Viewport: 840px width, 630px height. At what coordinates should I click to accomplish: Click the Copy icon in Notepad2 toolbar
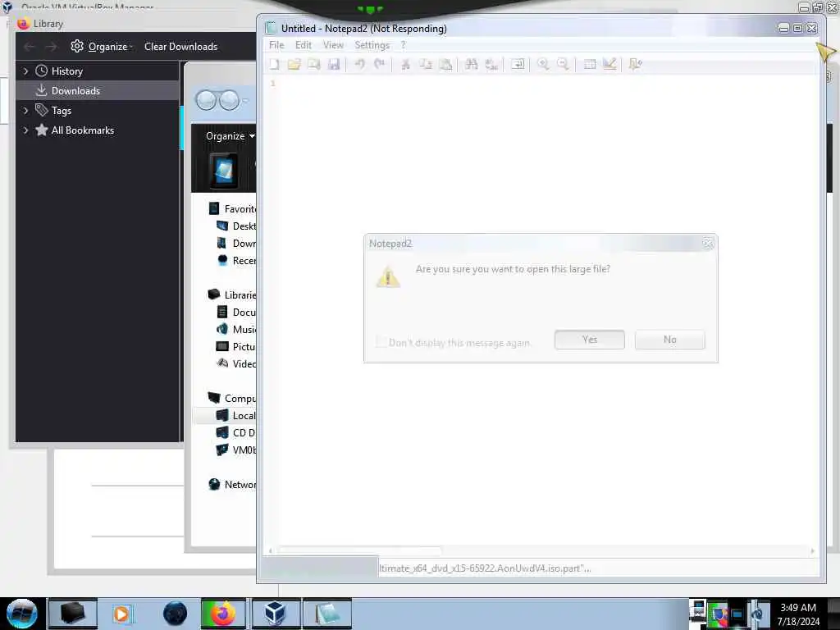tap(426, 64)
